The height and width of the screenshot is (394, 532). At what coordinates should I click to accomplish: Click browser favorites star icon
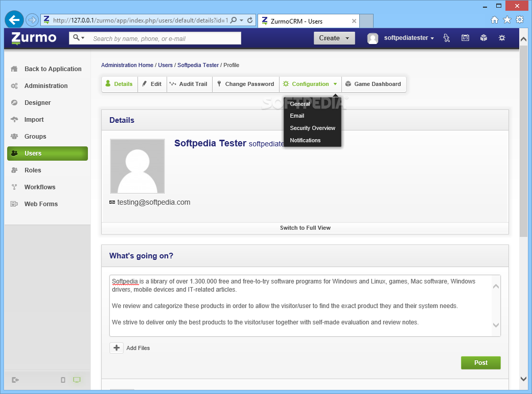507,19
